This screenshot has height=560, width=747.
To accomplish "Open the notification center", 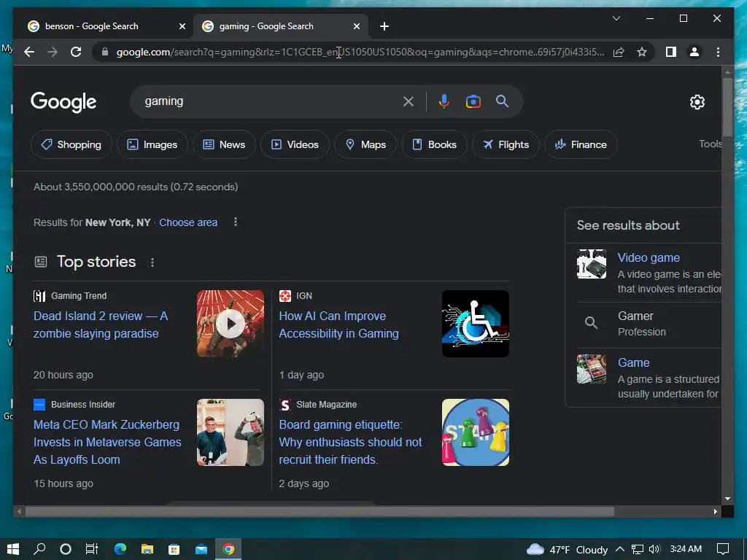I will tap(723, 549).
